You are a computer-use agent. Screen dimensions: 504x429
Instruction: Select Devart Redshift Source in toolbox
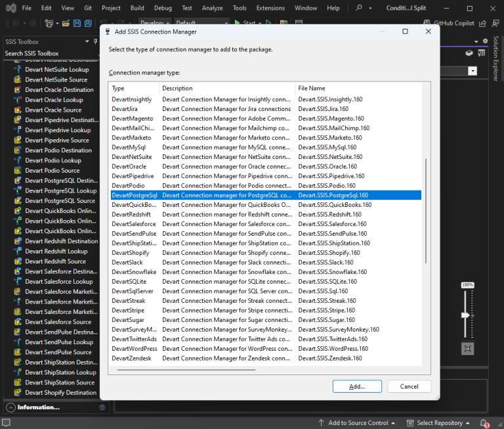tap(55, 261)
